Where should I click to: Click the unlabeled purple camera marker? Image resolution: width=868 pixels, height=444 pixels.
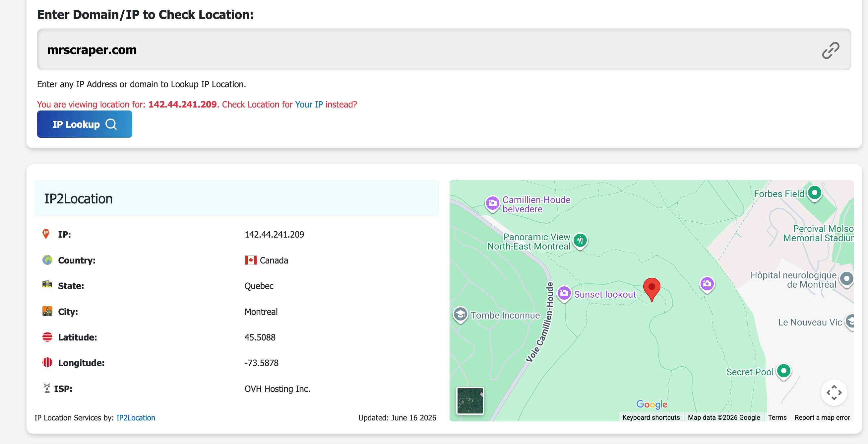pos(707,284)
